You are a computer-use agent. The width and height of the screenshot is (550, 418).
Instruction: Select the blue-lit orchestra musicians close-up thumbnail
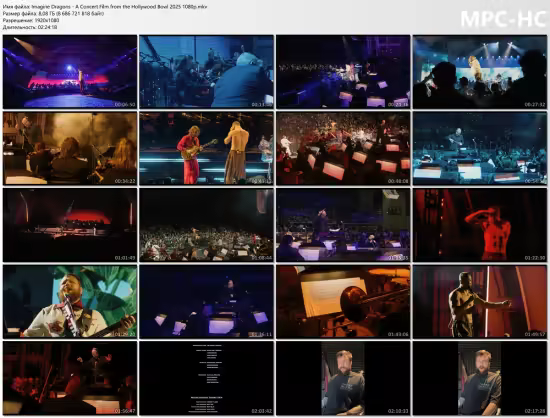click(206, 72)
